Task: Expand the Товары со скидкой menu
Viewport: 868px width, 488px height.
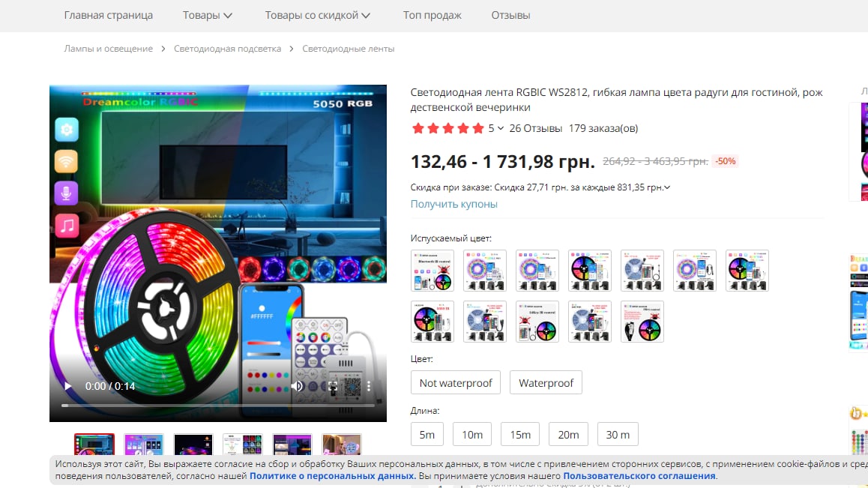Action: [317, 16]
